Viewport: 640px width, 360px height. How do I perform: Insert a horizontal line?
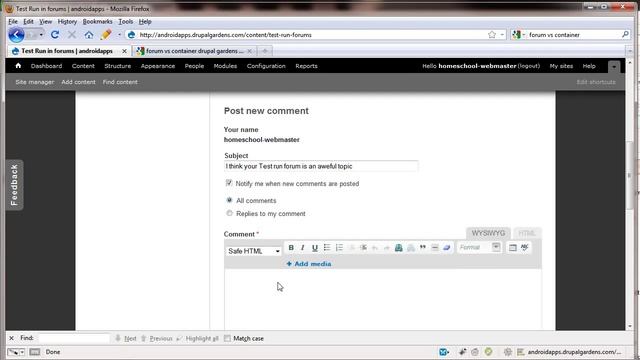click(x=435, y=247)
